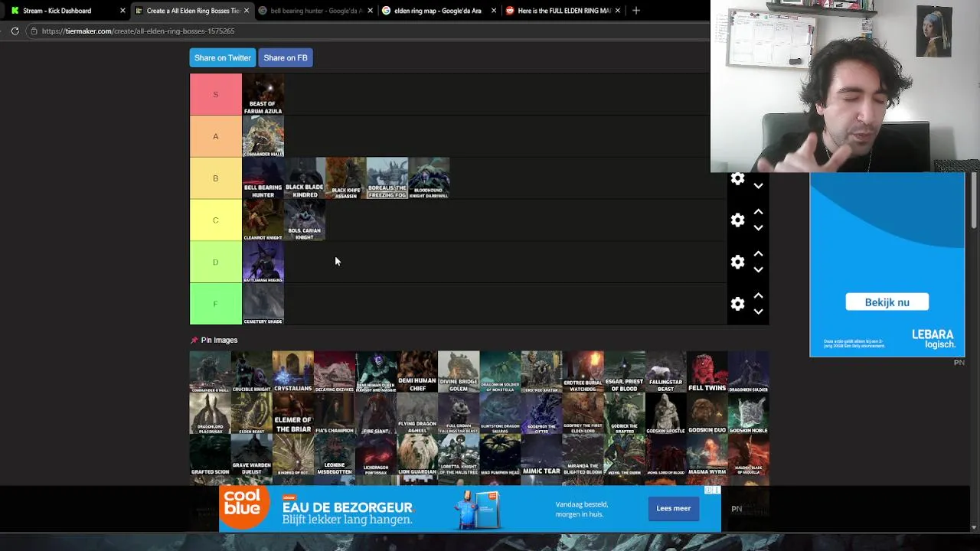Close the bell bearing hunter Google tab
Viewport: 980px width, 551px height.
371,11
